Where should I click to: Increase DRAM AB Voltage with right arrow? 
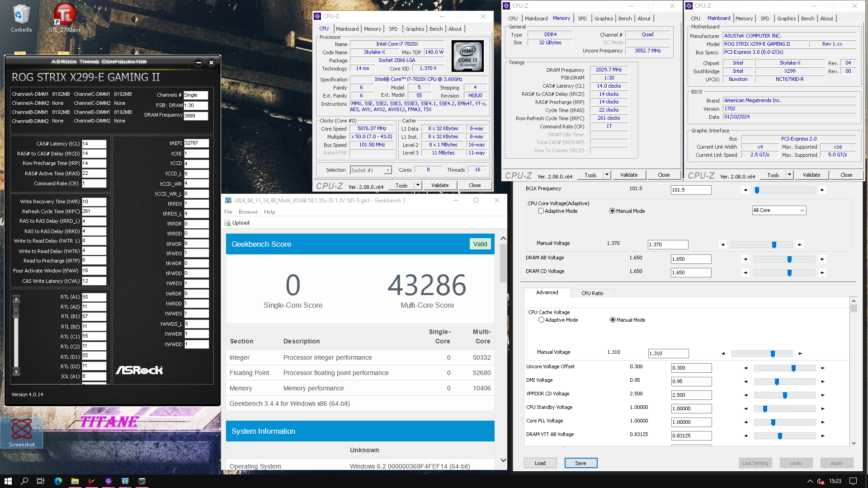822,259
